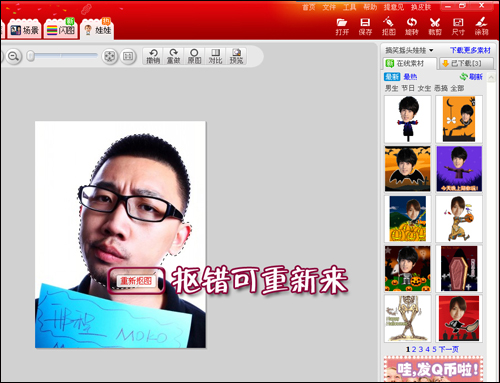Open the 哇,发Q币啦 banner ad
Viewport: 500px width, 383px height.
[x=433, y=369]
